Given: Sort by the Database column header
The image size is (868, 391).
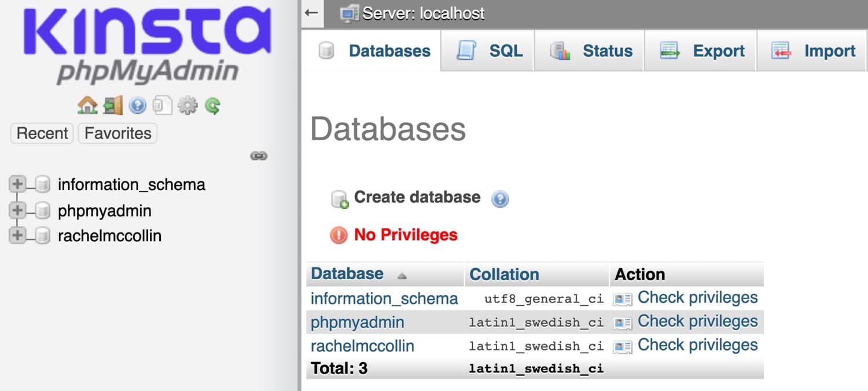Looking at the screenshot, I should click(x=347, y=274).
